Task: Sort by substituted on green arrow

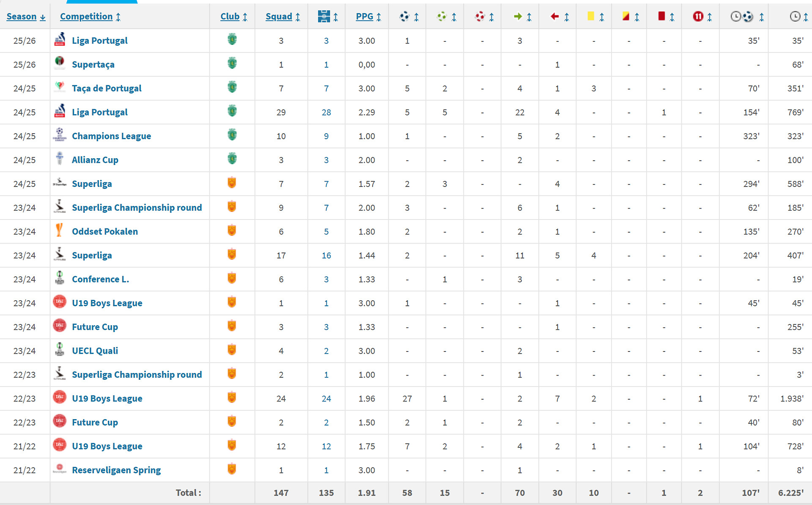Action: 518,16
